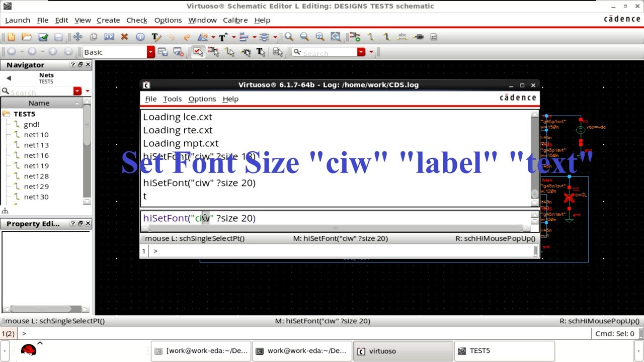The height and width of the screenshot is (362, 644).
Task: Open Help menu in Log window
Action: click(230, 99)
